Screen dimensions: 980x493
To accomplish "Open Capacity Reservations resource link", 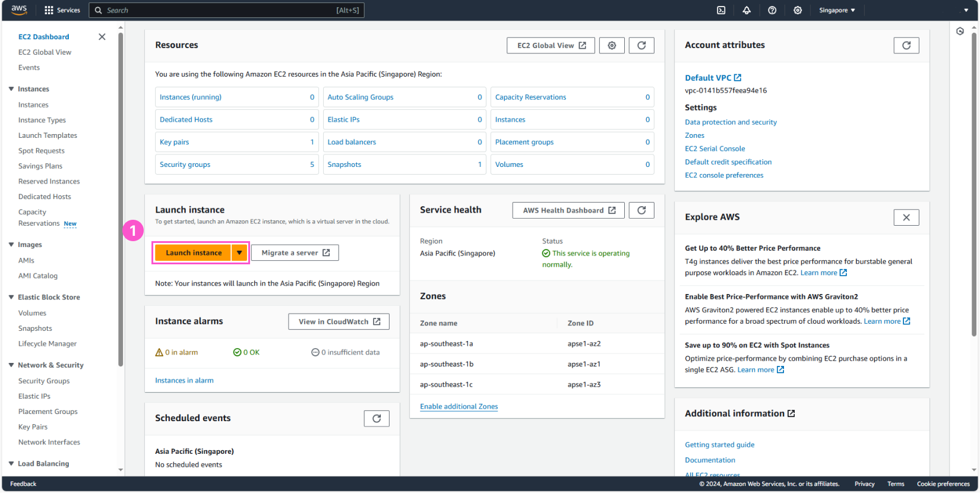I will coord(530,97).
